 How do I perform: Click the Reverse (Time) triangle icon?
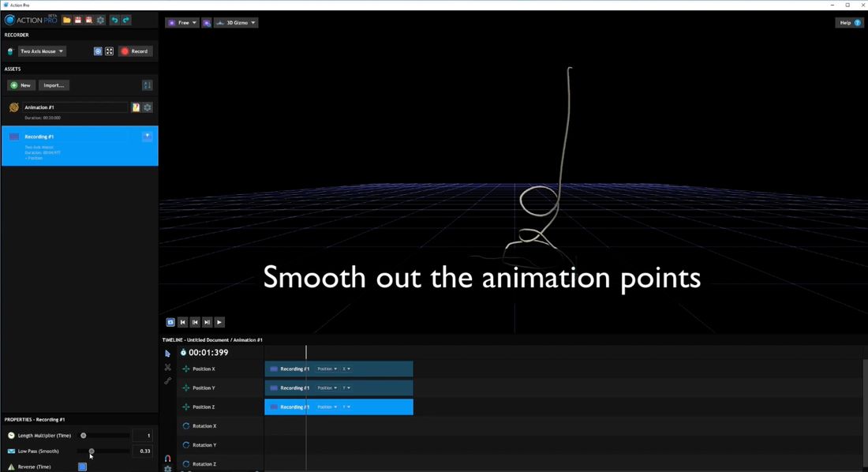(11, 467)
